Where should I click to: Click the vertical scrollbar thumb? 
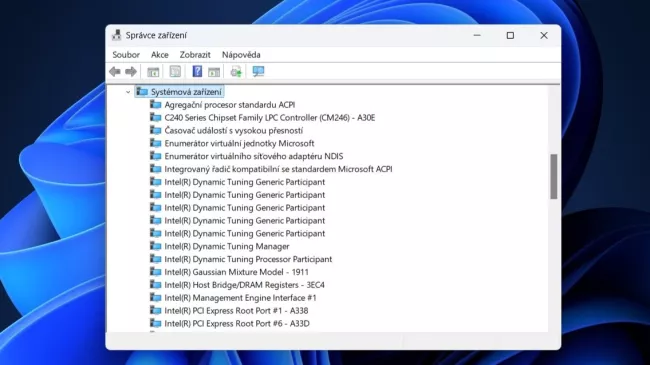coord(553,177)
